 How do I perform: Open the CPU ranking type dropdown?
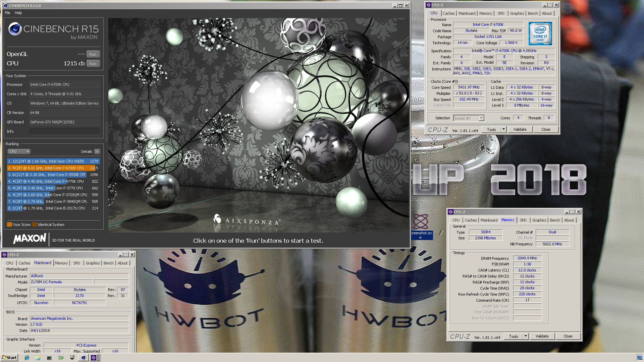(x=19, y=152)
